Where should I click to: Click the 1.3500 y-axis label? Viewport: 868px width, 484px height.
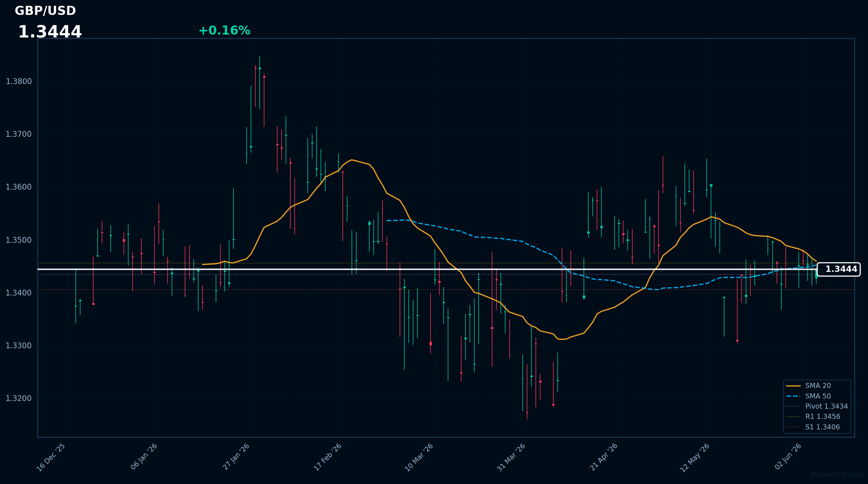point(19,240)
